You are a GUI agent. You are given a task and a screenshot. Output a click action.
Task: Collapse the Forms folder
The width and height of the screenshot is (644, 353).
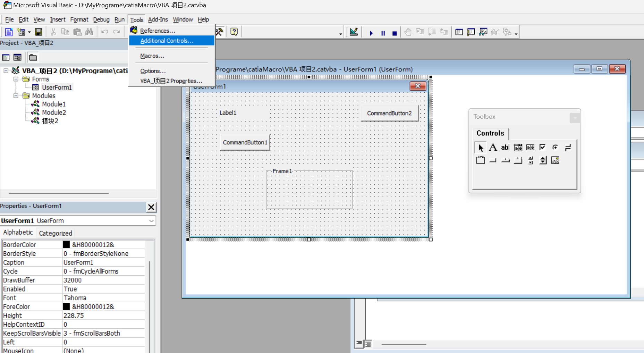click(16, 79)
